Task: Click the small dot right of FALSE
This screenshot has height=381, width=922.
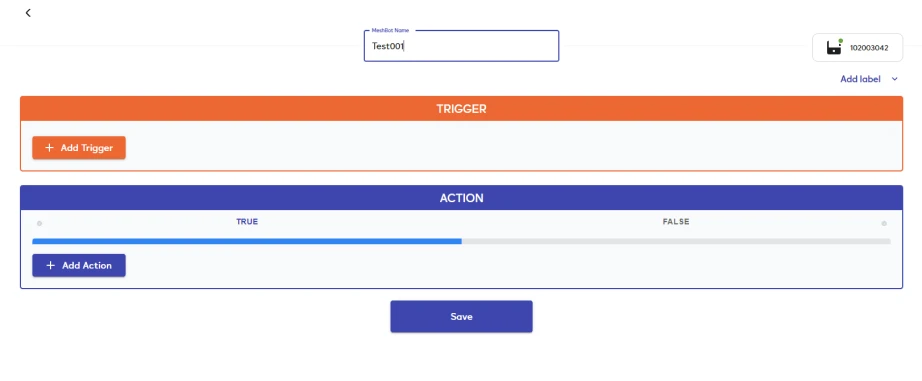Action: pyautogui.click(x=884, y=223)
